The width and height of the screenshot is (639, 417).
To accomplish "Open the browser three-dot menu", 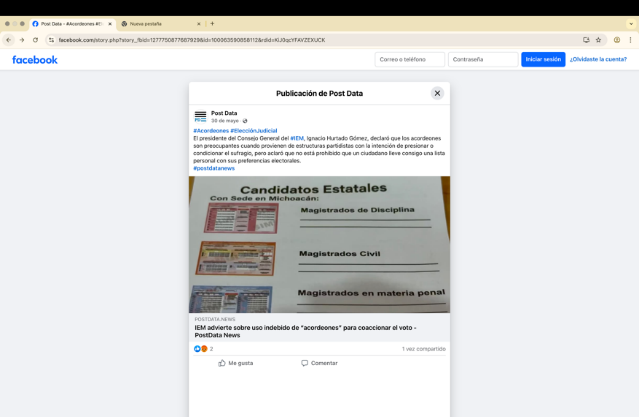I will pyautogui.click(x=630, y=40).
